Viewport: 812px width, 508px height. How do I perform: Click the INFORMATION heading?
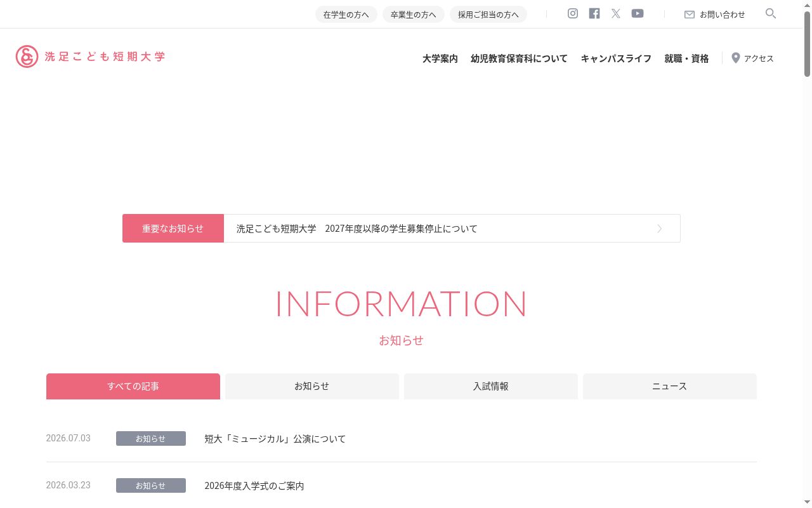click(401, 304)
